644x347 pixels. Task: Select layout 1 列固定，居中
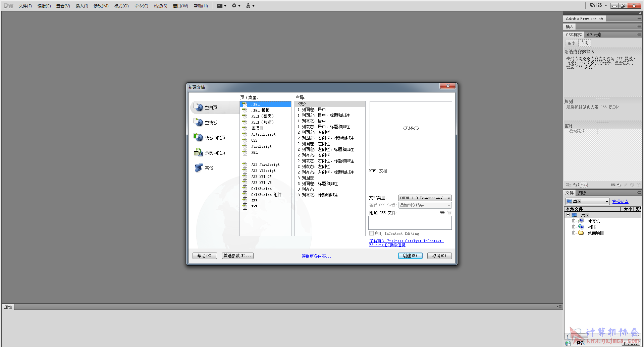[330, 110]
